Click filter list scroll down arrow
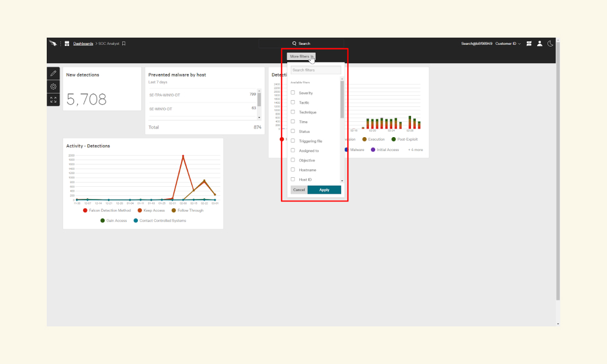Image resolution: width=607 pixels, height=364 pixels. (342, 181)
